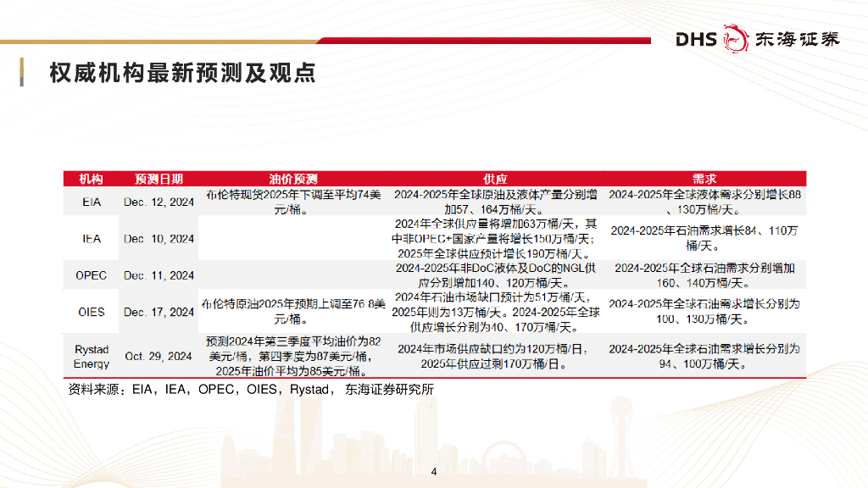
Task: Click the DHS 东海证券 logo
Action: point(757,38)
